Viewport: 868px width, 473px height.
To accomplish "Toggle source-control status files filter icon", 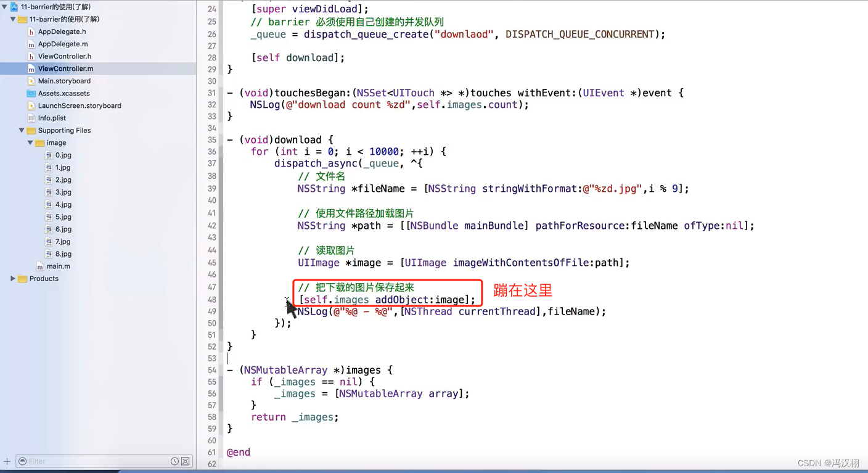I will click(x=185, y=461).
